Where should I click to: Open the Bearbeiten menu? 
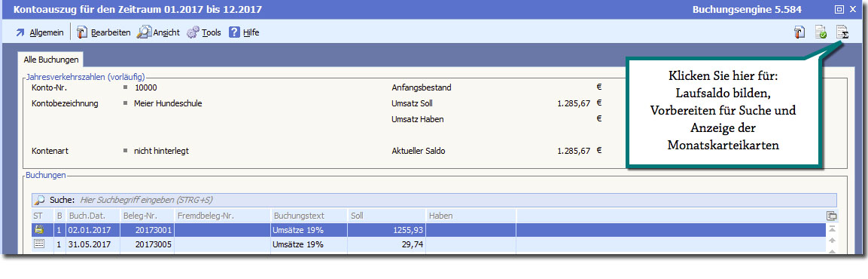coord(104,32)
